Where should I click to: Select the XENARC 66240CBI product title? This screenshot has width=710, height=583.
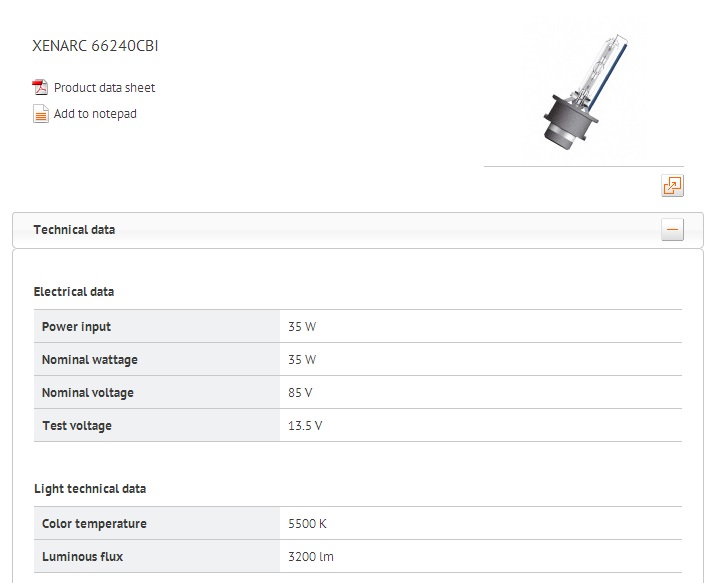pyautogui.click(x=95, y=46)
